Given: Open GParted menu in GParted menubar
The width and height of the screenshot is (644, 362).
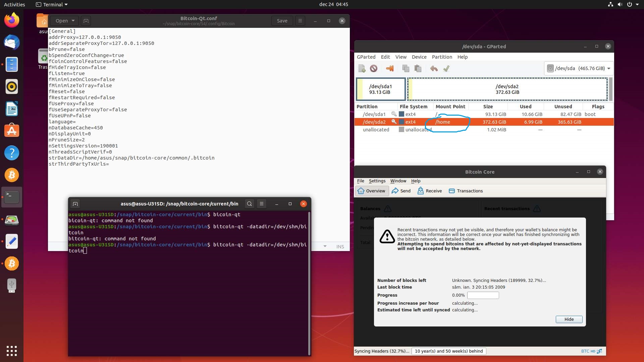Looking at the screenshot, I should [366, 57].
